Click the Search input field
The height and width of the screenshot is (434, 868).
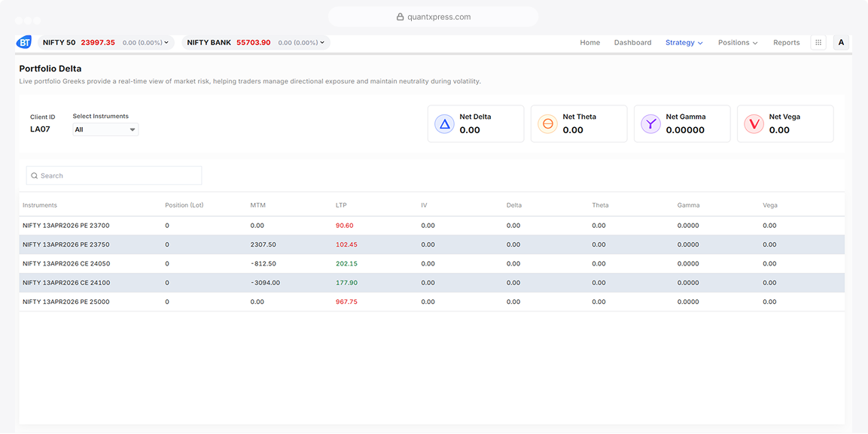tap(114, 176)
